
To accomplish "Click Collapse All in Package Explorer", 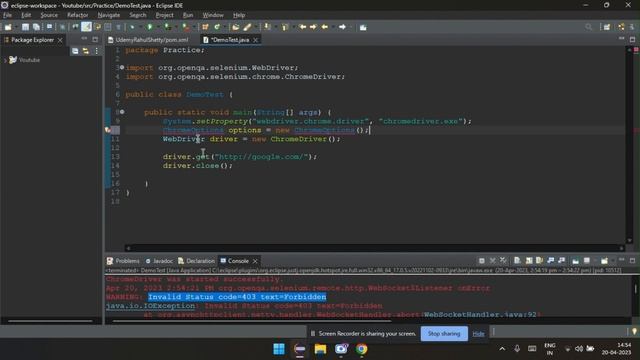I will pos(75,51).
